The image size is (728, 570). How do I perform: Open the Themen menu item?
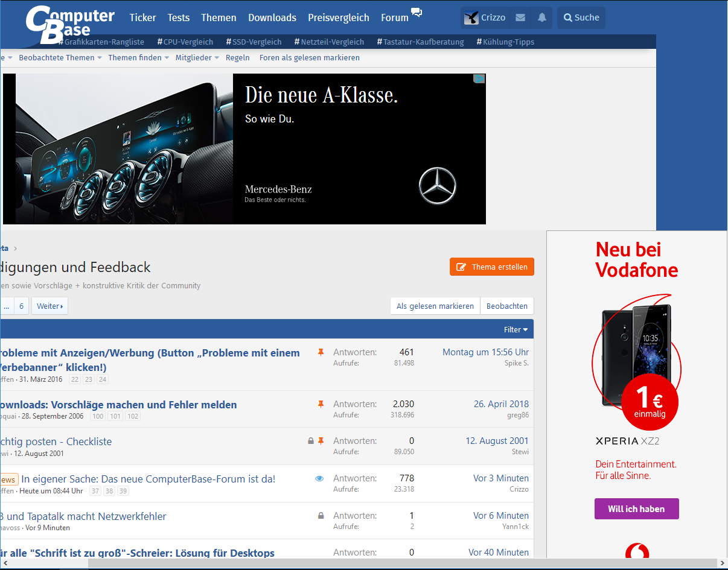(219, 17)
